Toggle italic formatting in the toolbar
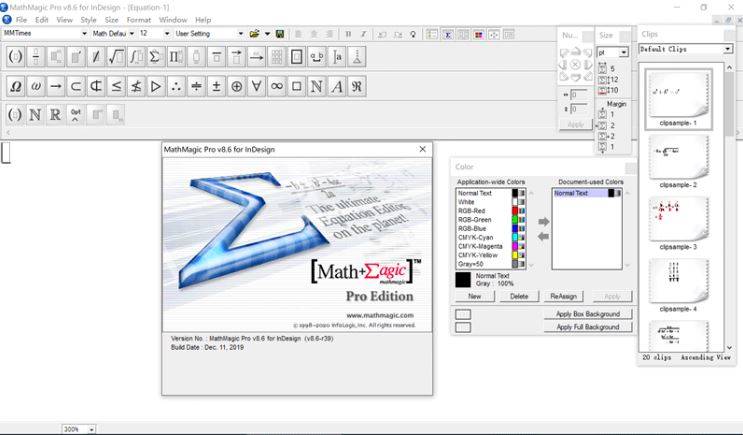Viewport: 743px width, 435px height. [362, 33]
